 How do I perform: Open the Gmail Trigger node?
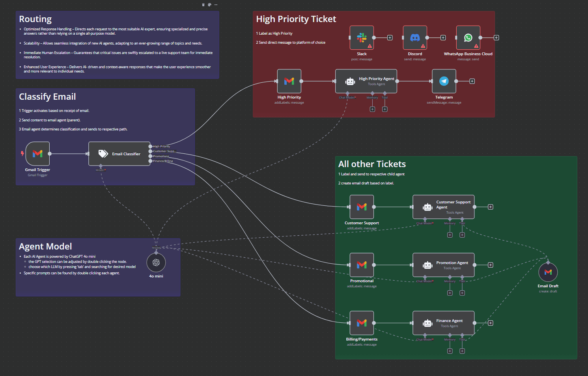(x=37, y=154)
